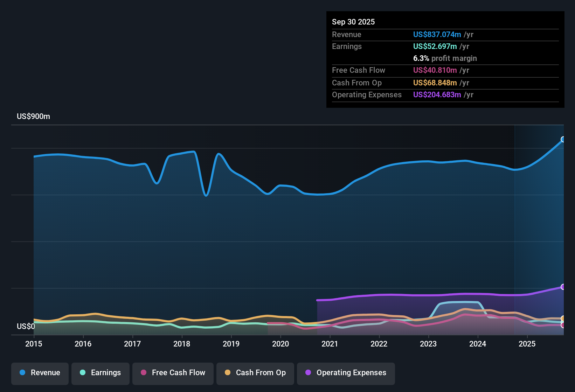This screenshot has height=392, width=575.
Task: Click the 2025 x-axis label
Action: pyautogui.click(x=527, y=344)
